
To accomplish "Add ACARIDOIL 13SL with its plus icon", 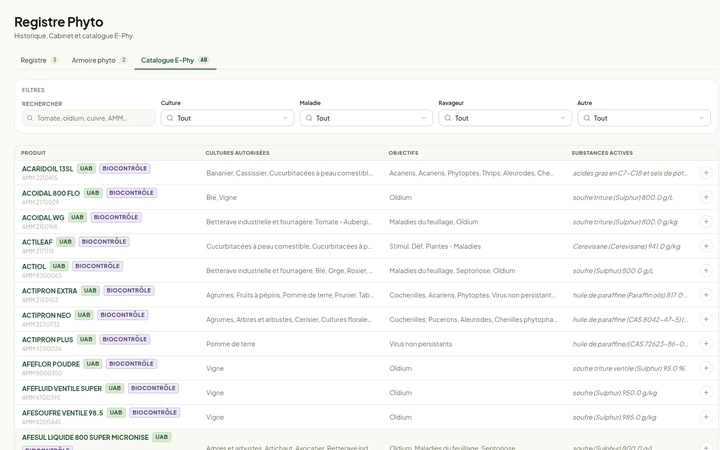I will click(706, 173).
